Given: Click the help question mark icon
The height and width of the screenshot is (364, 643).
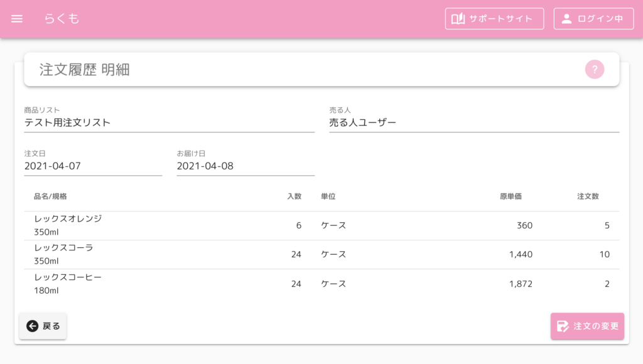Looking at the screenshot, I should click(594, 69).
